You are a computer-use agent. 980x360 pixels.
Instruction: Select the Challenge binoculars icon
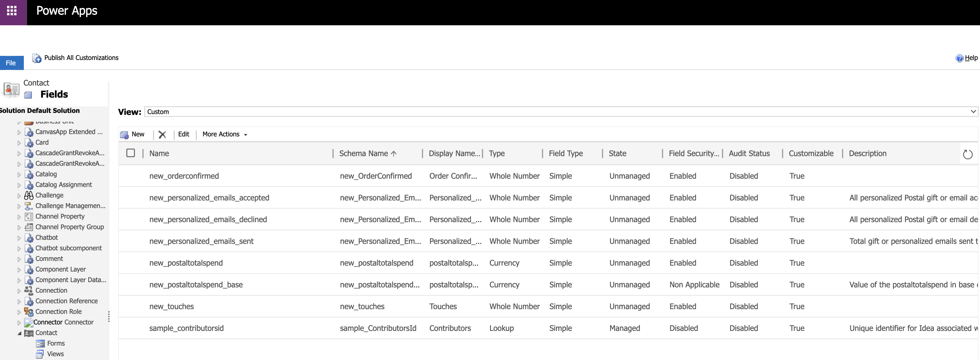29,195
